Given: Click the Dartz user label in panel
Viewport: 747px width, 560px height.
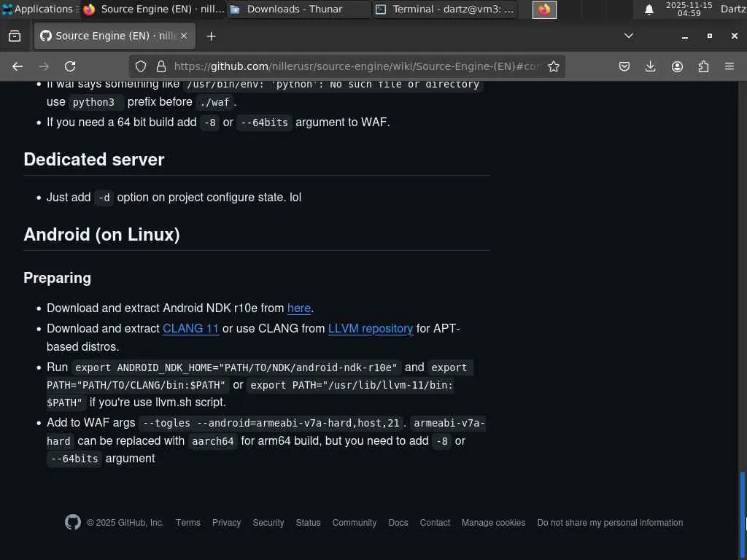Looking at the screenshot, I should click(x=733, y=9).
